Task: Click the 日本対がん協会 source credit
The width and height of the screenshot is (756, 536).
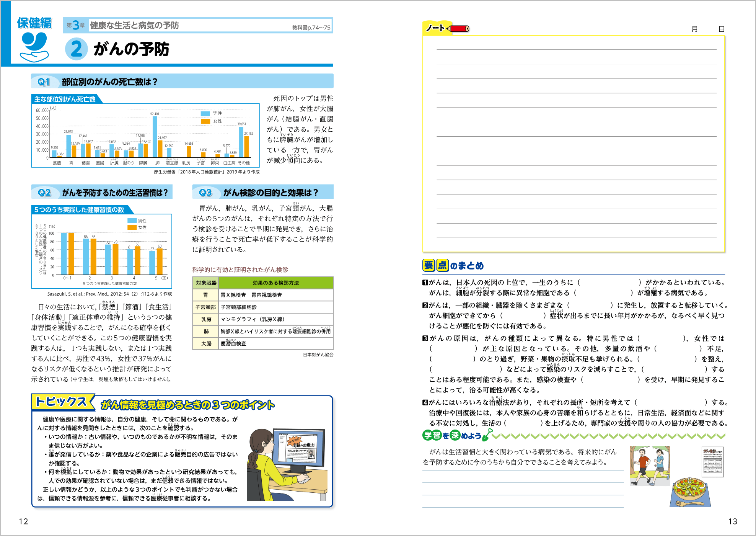Action: point(318,355)
